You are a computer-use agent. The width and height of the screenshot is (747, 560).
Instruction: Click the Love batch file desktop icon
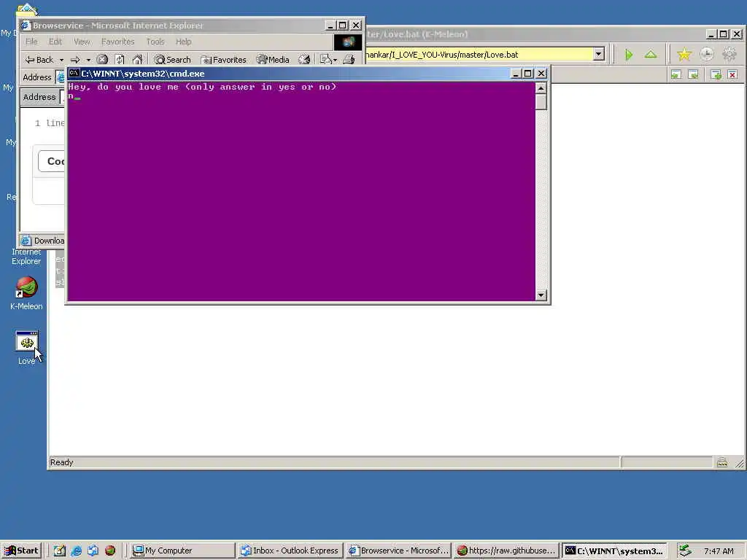pos(27,341)
